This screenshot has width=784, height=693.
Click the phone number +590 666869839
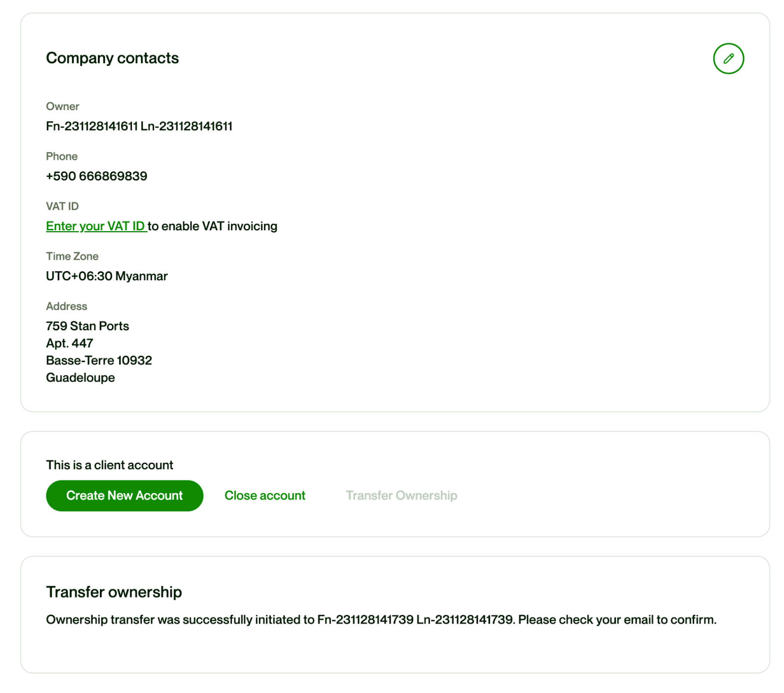point(97,176)
